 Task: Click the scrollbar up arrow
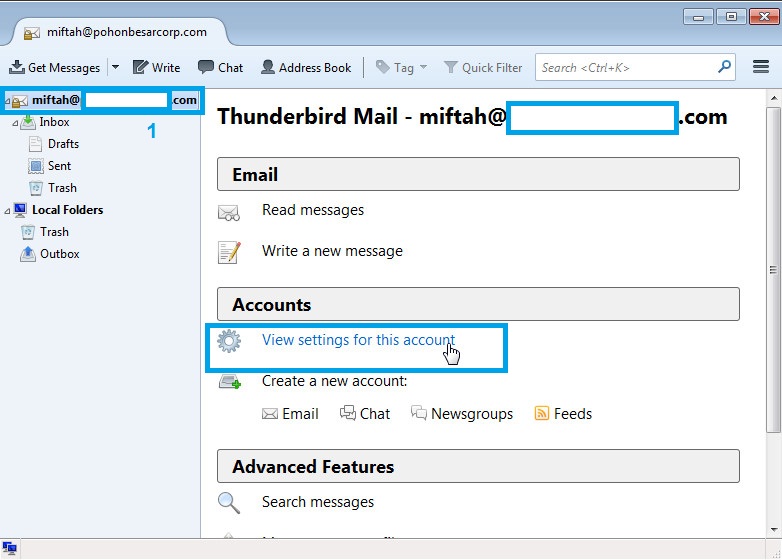(774, 98)
